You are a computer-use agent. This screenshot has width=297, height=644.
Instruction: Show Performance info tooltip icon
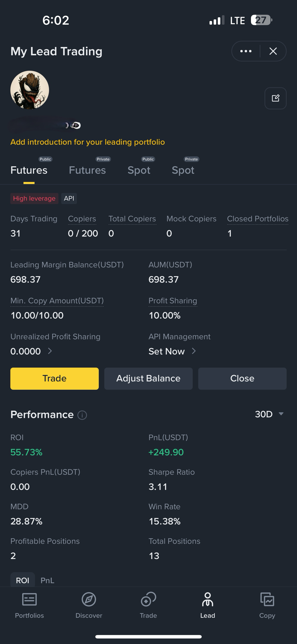click(x=82, y=415)
